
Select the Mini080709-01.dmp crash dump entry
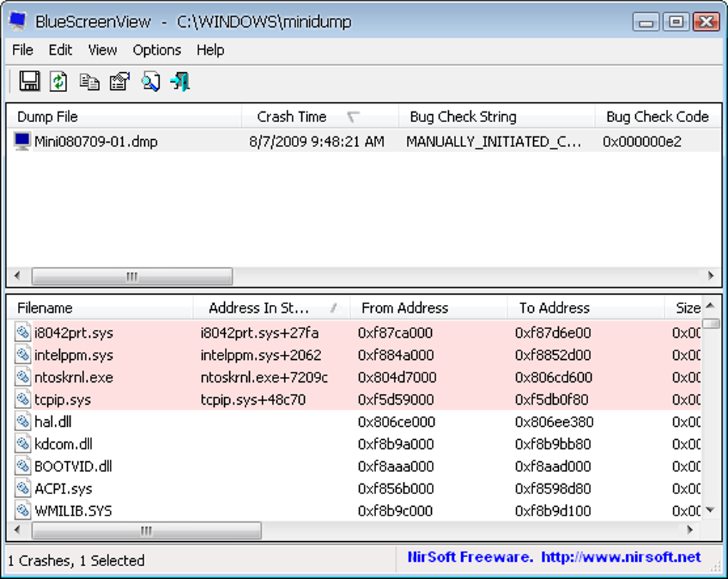(364, 141)
